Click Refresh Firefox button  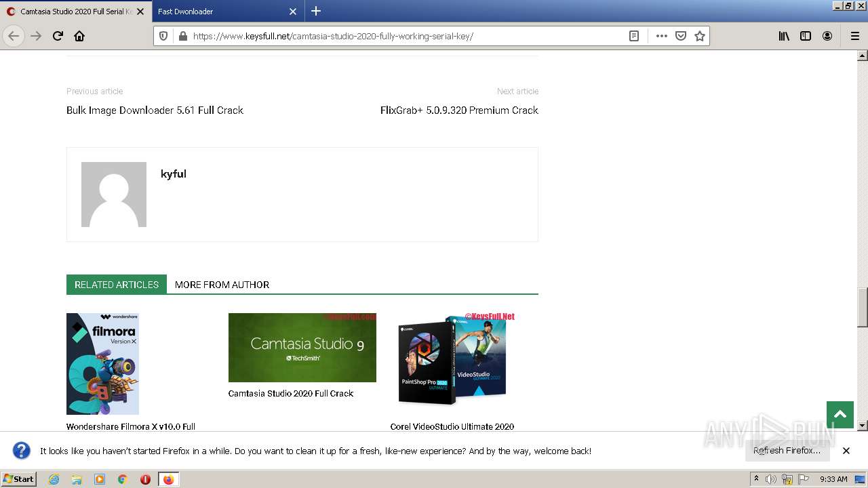pyautogui.click(x=787, y=450)
